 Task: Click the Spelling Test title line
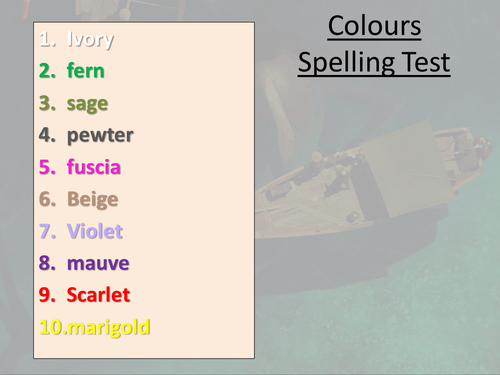coord(374,63)
